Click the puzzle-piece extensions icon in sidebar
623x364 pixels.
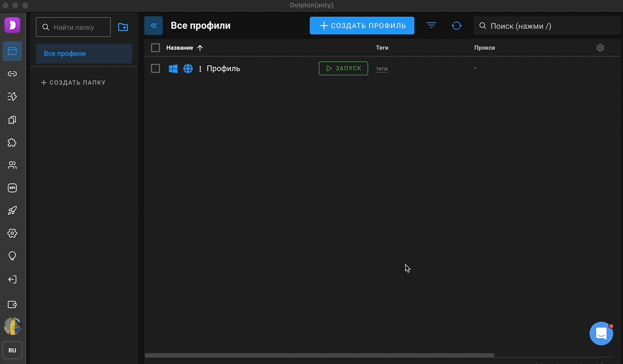12,143
